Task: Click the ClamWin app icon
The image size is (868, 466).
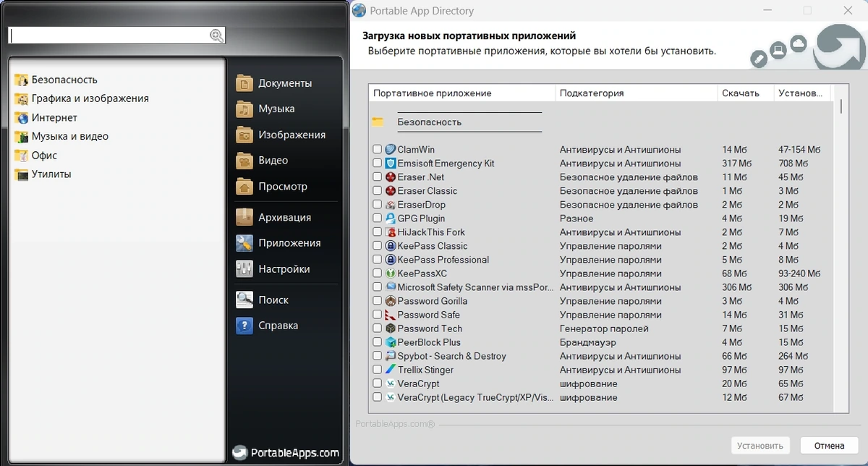Action: pos(391,150)
